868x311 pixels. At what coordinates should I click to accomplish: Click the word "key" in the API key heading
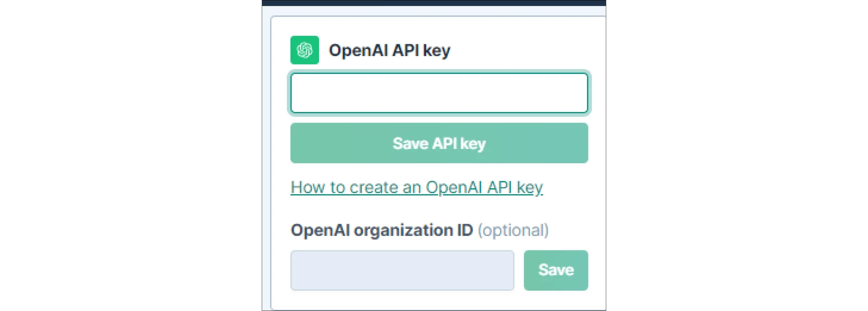436,51
